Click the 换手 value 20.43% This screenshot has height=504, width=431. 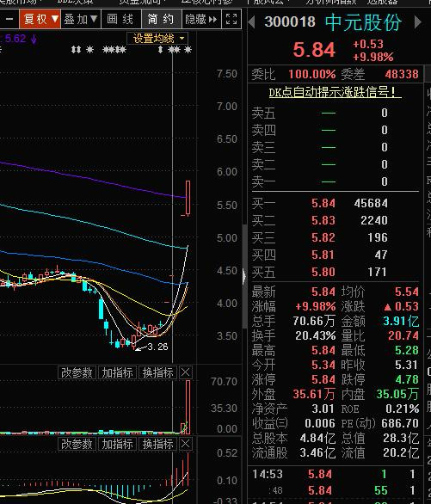click(316, 336)
